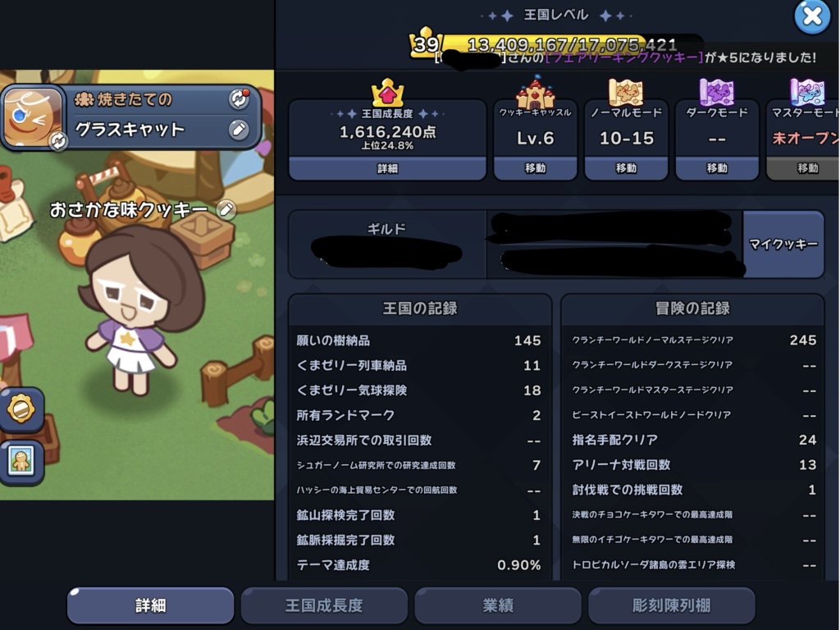840x630 pixels.
Task: Switch to the 業績 tab
Action: [498, 605]
